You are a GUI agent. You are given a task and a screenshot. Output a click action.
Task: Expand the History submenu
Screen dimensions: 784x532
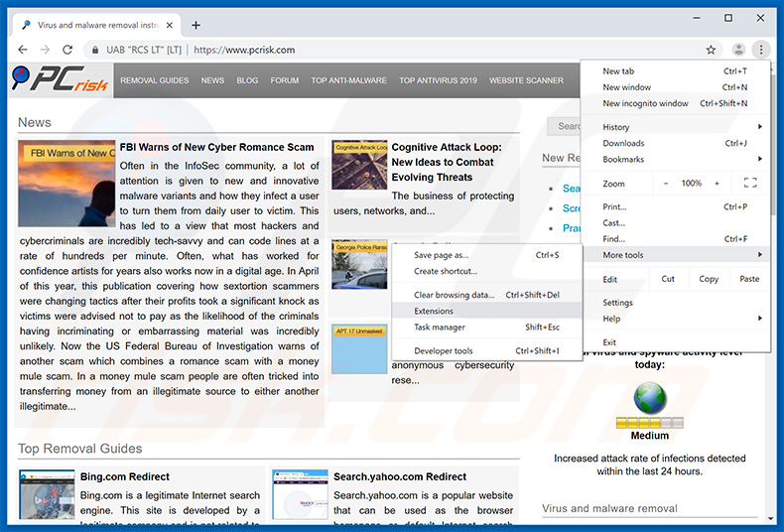click(x=675, y=127)
